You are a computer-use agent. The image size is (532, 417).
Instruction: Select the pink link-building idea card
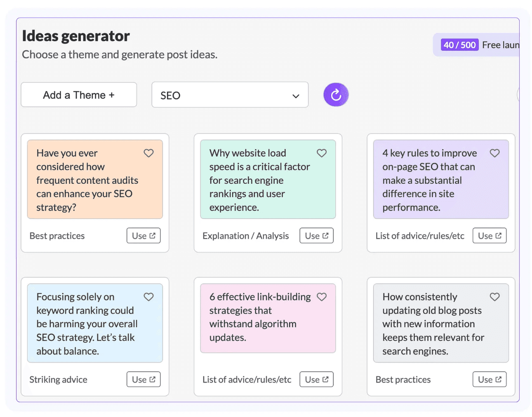click(268, 318)
